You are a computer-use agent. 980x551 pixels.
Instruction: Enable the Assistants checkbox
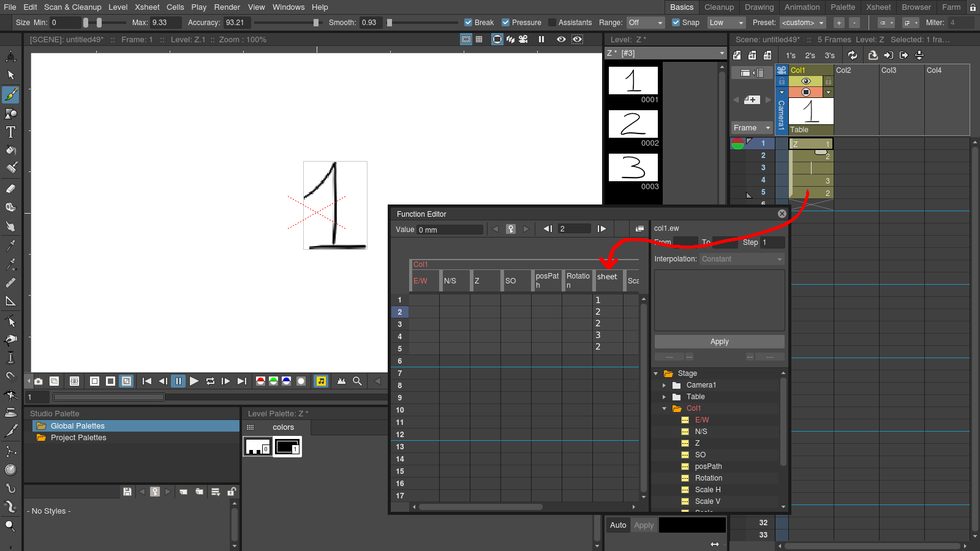tap(552, 22)
